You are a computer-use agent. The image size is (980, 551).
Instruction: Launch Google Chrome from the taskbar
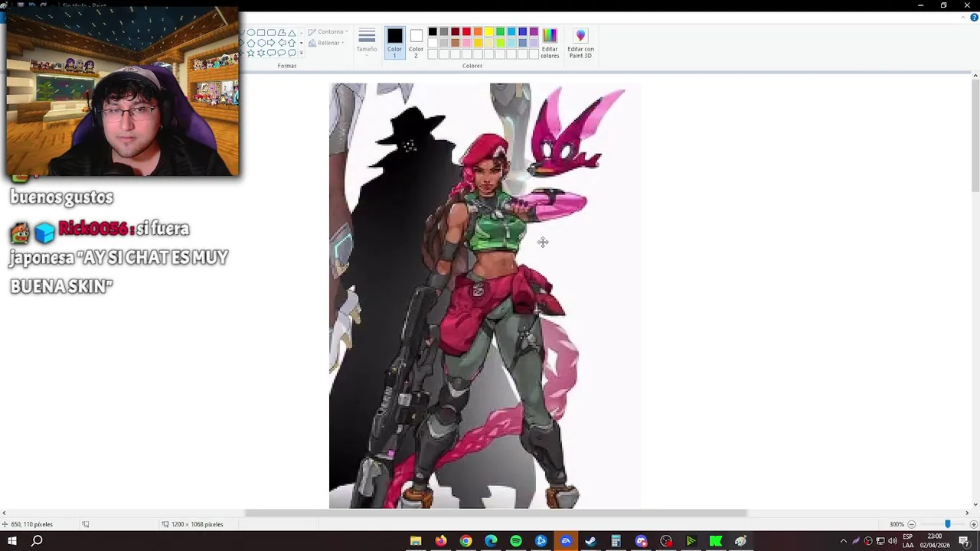click(x=465, y=541)
